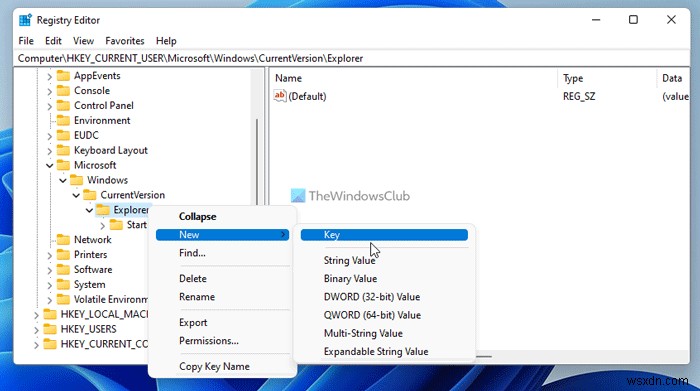Viewport: 700px width, 391px height.
Task: Open the Favorites menu
Action: click(x=125, y=41)
